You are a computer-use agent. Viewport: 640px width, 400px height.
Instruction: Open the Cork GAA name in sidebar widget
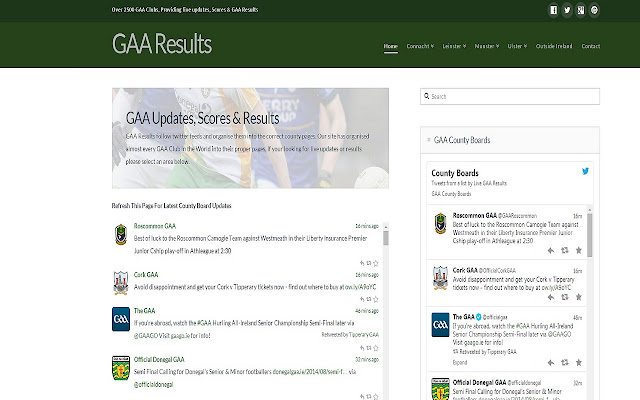pyautogui.click(x=465, y=270)
